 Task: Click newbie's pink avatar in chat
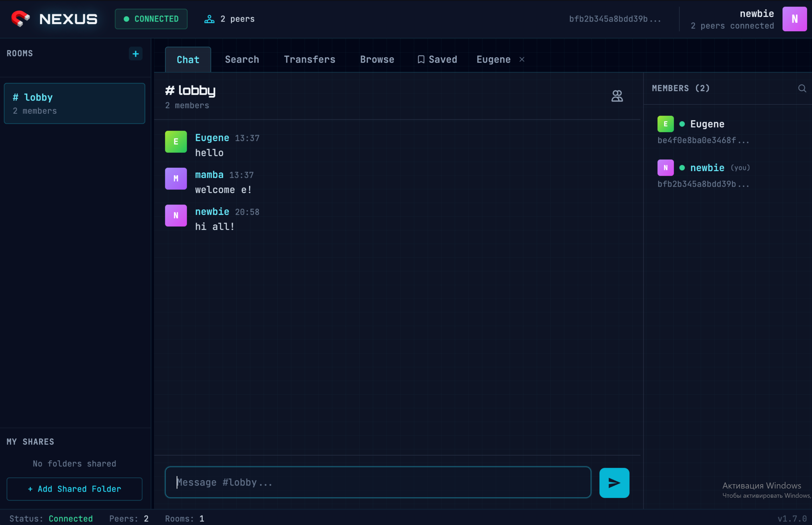point(176,215)
